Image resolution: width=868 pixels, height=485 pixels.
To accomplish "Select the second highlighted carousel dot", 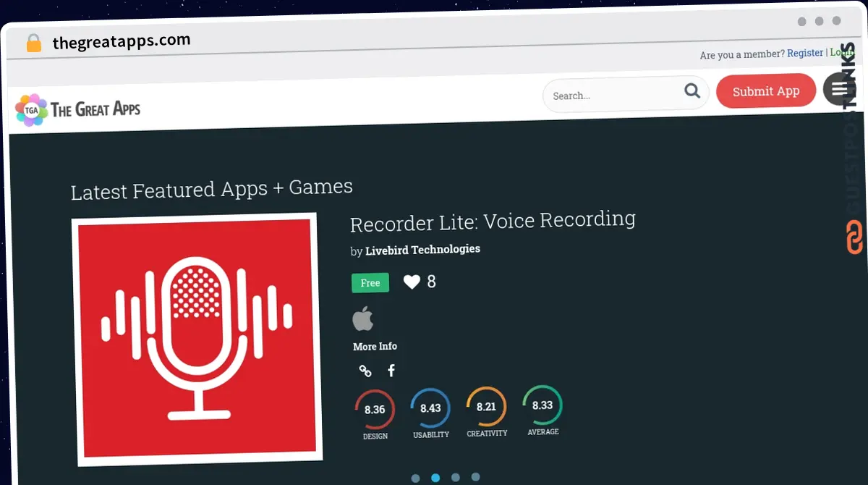I will pos(435,478).
